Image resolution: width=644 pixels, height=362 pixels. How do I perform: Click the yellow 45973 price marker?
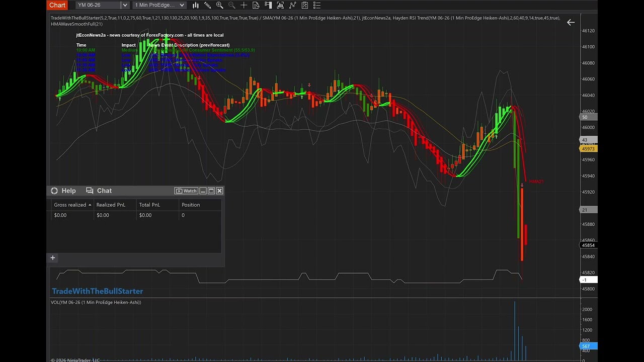pos(588,149)
